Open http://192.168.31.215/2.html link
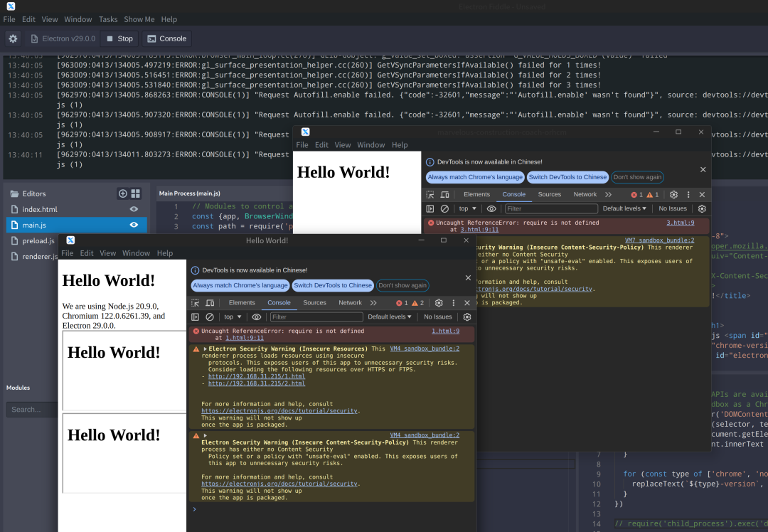Image resolution: width=768 pixels, height=532 pixels. 256,383
